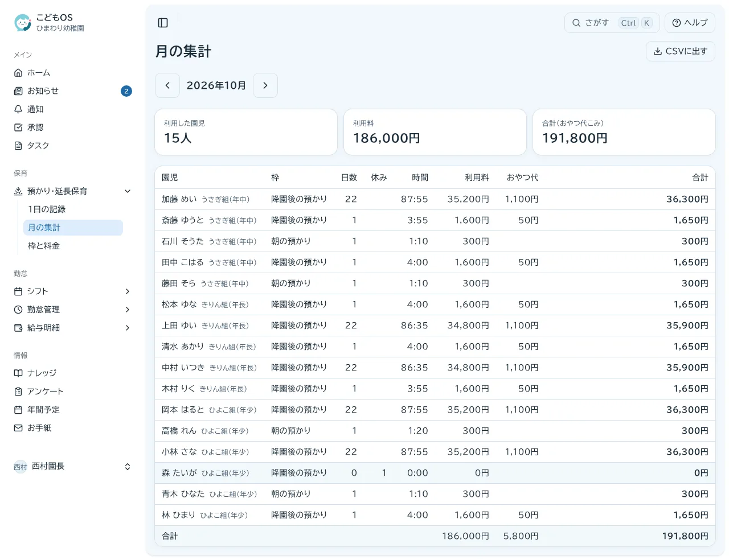Select the 加藤 めい row
This screenshot has width=729, height=560.
pos(435,199)
